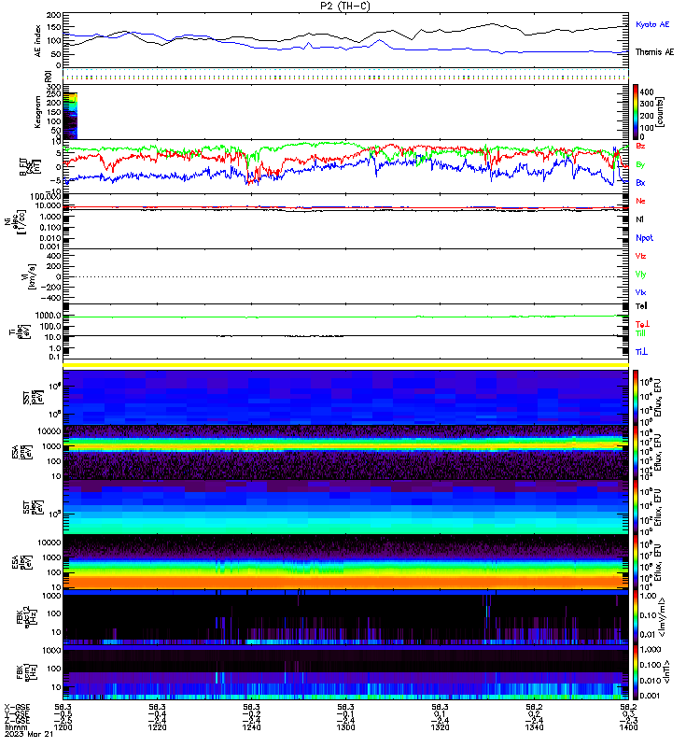
Task: Click the 1220 time axis label
Action: coord(157,727)
